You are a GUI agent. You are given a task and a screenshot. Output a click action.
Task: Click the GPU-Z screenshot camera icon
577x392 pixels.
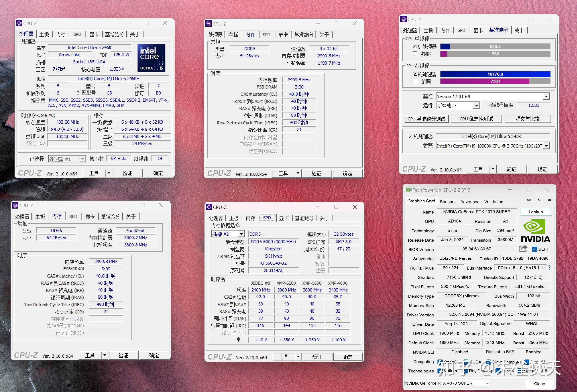[x=529, y=199]
